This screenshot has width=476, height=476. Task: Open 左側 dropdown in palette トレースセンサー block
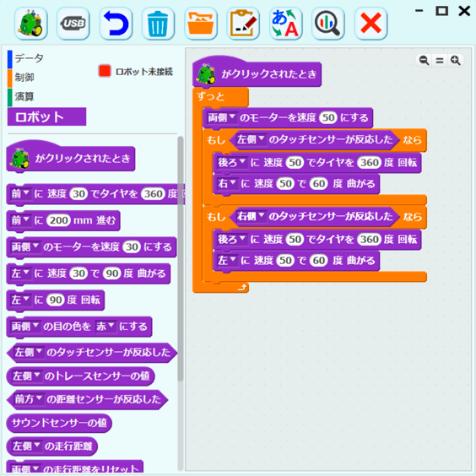[26, 376]
